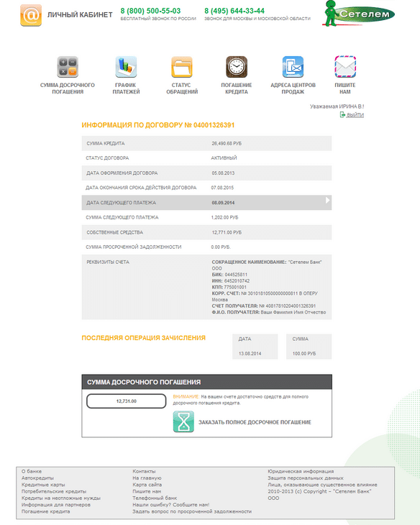
Task: Open Кредитные карты footer link
Action: 43,485
